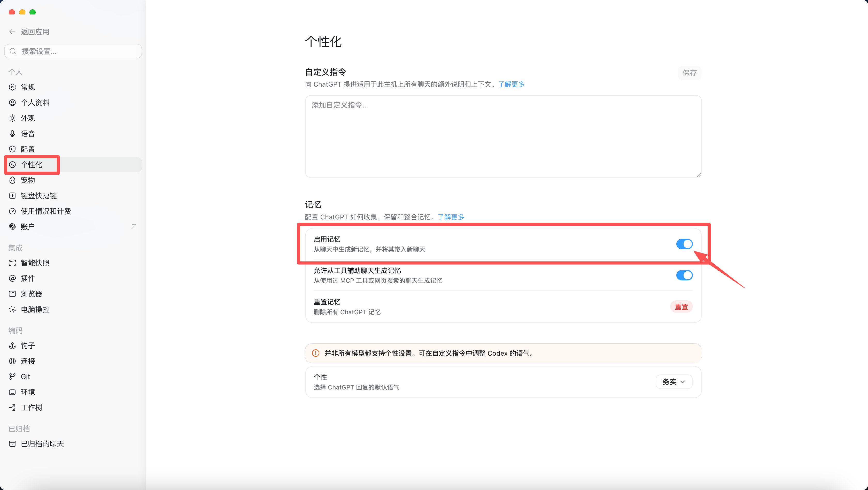The width and height of the screenshot is (868, 490).
Task: Click the 搜索设置 search field
Action: (x=73, y=51)
